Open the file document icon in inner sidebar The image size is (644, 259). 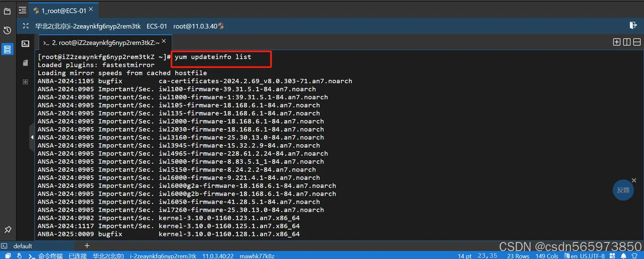tap(26, 63)
